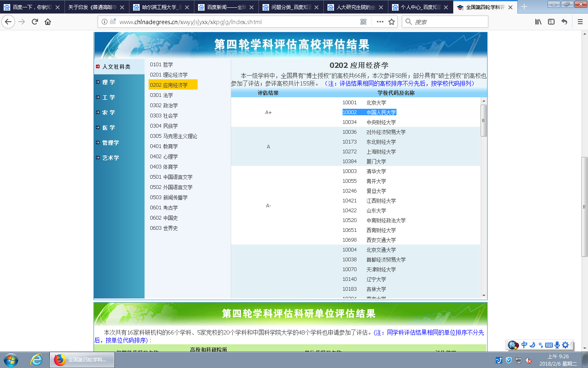588x368 pixels.
Task: Open discipline 0301 法学
Action: pos(161,95)
